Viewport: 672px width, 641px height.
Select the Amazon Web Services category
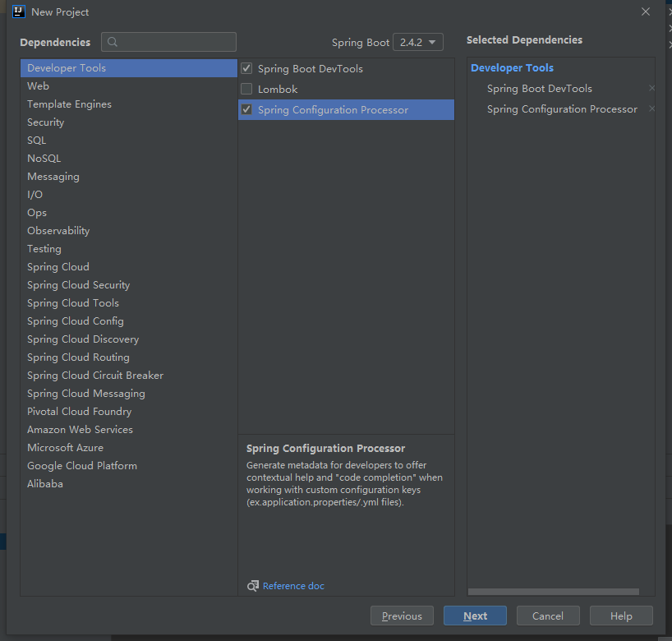(x=129, y=429)
